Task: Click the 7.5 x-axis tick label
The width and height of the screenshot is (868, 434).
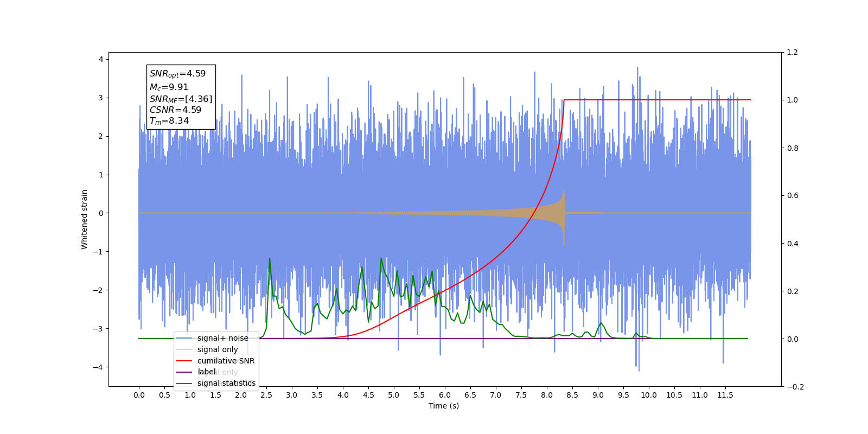Action: pyautogui.click(x=521, y=395)
